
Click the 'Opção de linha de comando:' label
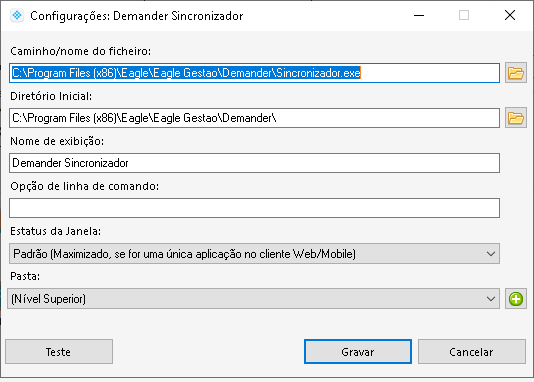pyautogui.click(x=84, y=186)
